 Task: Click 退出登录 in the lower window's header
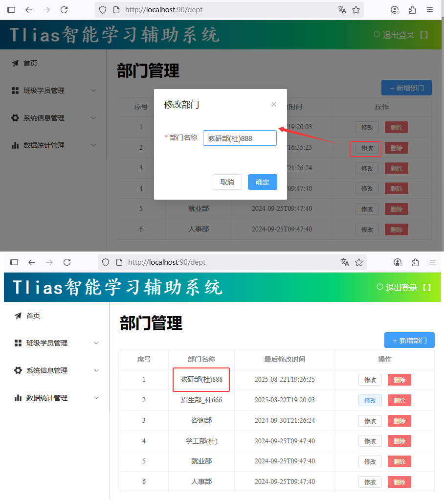coord(399,288)
